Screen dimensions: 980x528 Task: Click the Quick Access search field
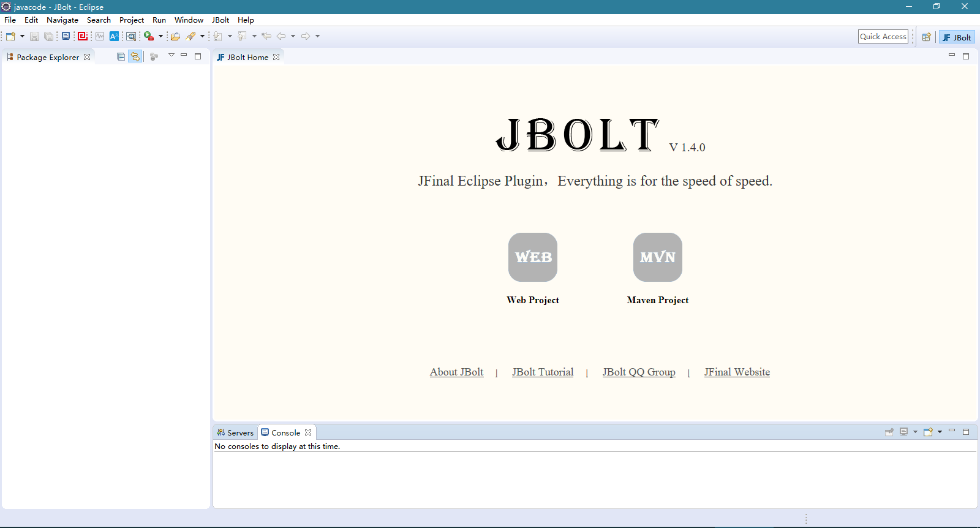click(x=883, y=37)
